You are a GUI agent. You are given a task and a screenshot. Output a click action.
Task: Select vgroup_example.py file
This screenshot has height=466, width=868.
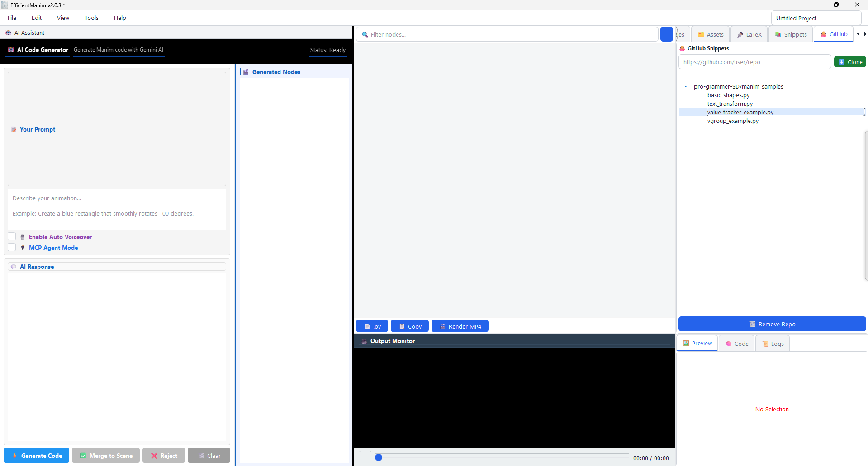click(733, 121)
